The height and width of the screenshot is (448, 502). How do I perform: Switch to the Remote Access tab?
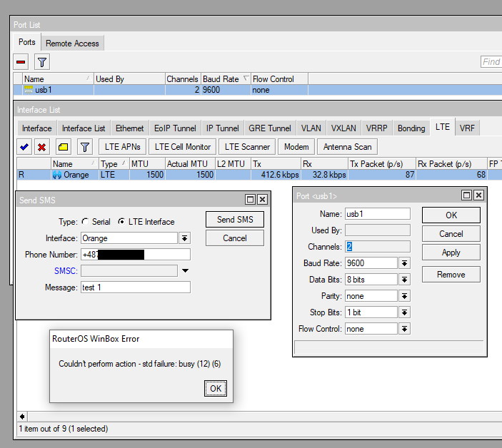point(74,44)
